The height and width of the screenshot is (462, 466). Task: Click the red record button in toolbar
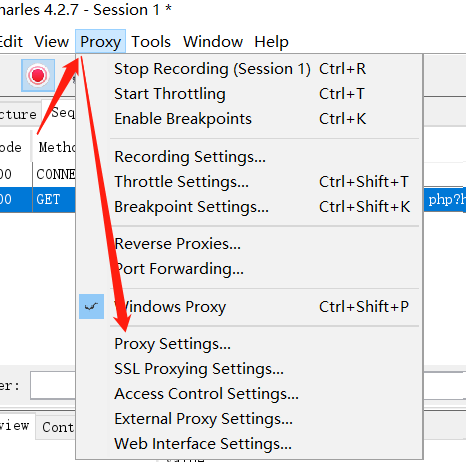tap(38, 75)
